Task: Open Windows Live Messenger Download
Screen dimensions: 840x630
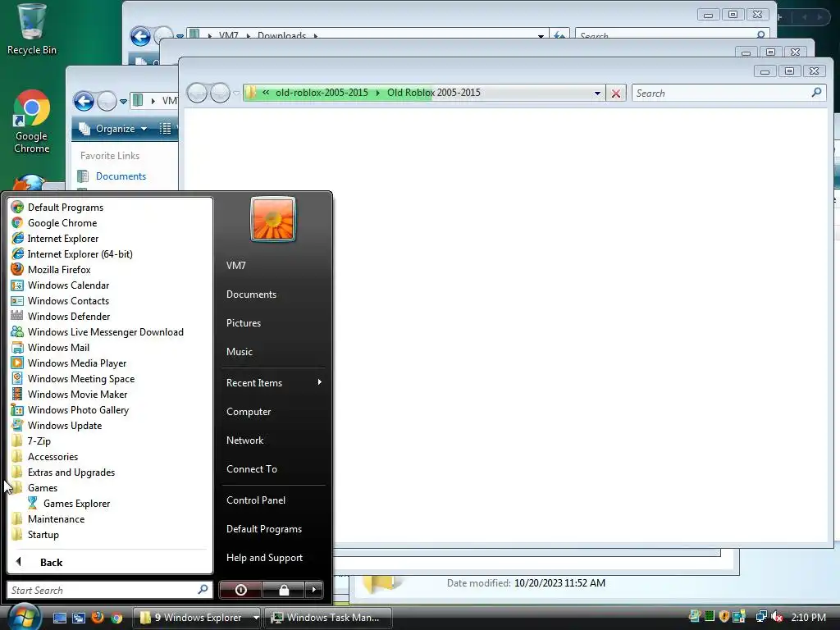Action: (x=106, y=331)
